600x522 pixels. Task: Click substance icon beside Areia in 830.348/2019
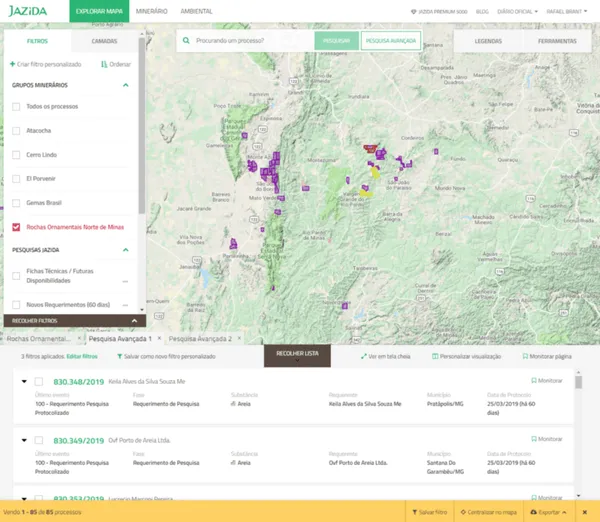click(233, 404)
